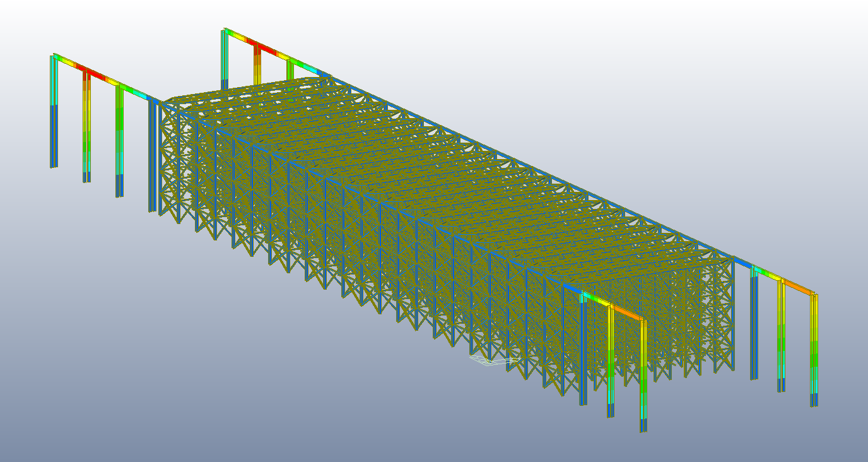868x462 pixels.
Task: Select the blue column of the far-right frame
Action: (x=753, y=328)
